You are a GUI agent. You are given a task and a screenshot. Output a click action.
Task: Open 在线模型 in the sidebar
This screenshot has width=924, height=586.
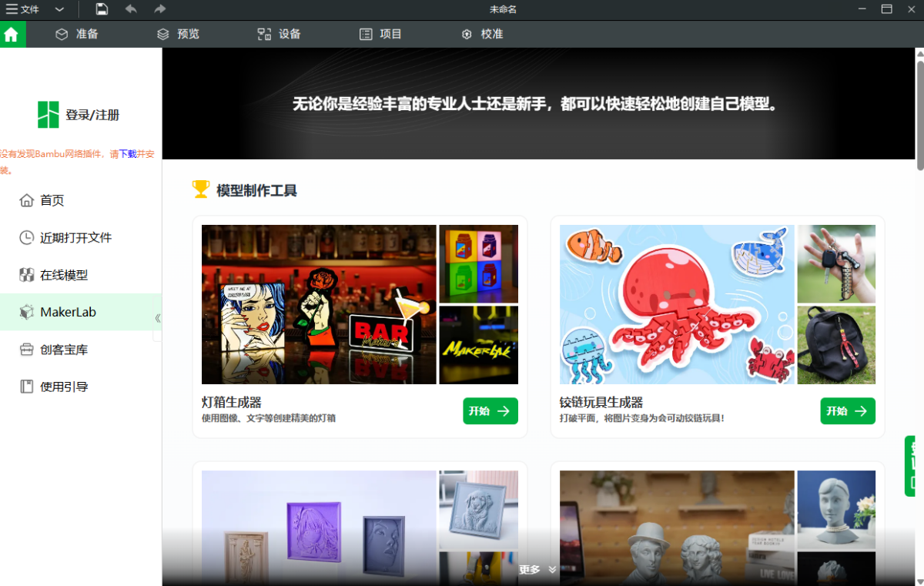tap(80, 275)
